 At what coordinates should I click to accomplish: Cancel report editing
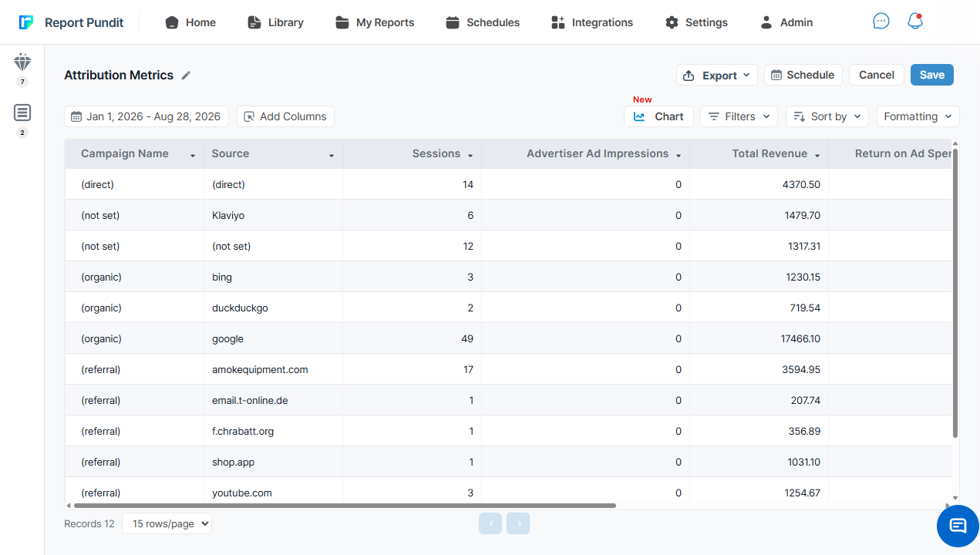click(877, 75)
